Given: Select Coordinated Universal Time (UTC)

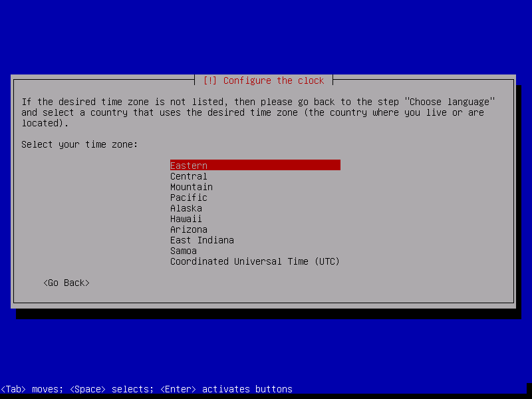Looking at the screenshot, I should click(255, 261).
